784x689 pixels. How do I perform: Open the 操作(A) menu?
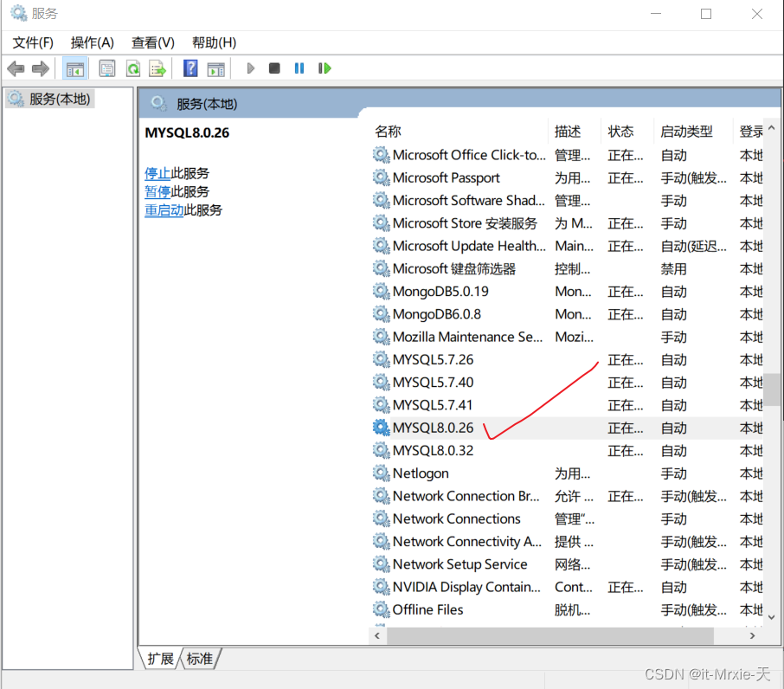coord(93,42)
